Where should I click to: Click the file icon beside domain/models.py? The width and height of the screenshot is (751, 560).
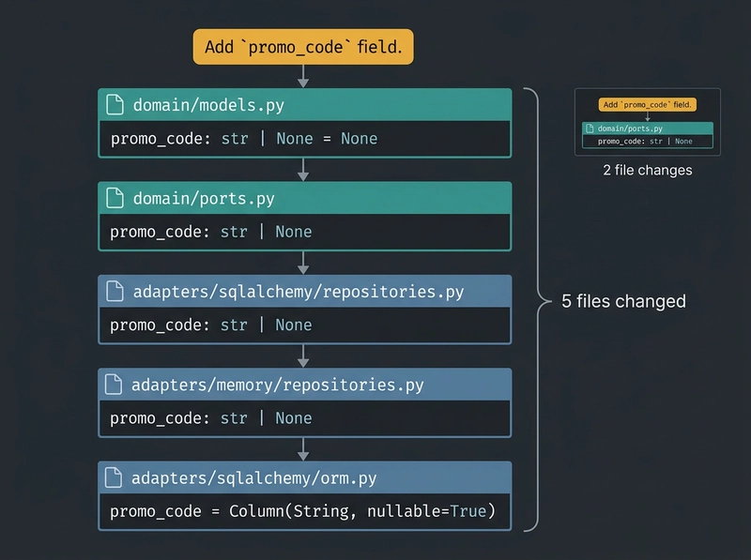point(115,104)
